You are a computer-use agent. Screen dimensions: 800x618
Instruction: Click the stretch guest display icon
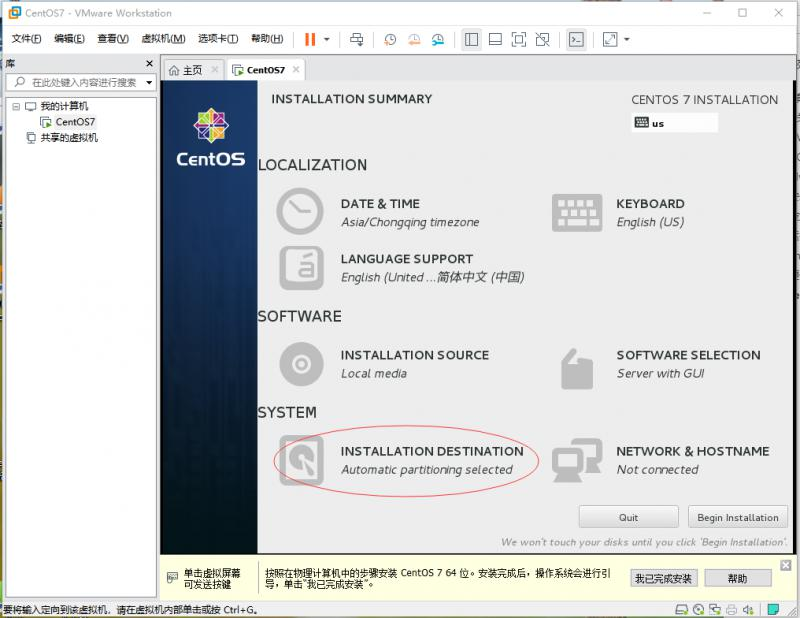[610, 39]
